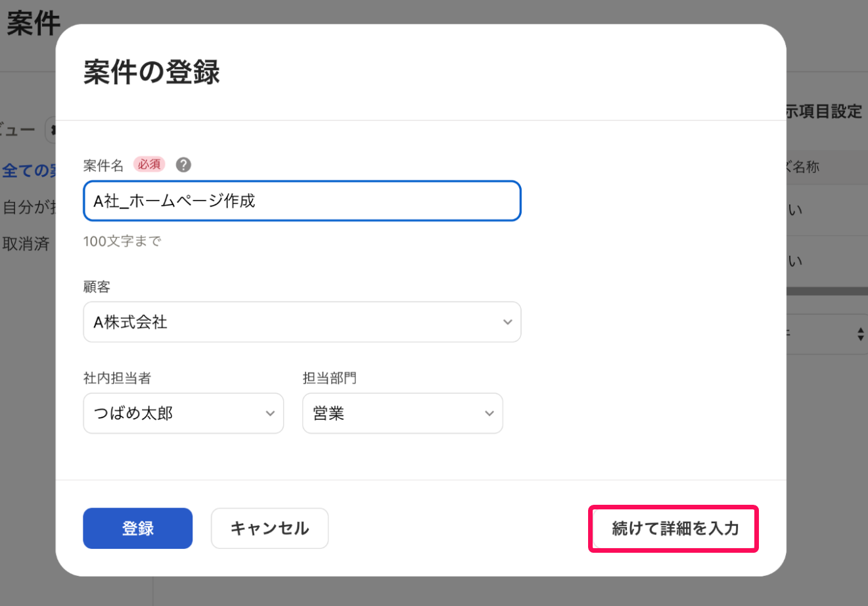Open the 社内担当者 dropdown showing つばめ太郎
Image resolution: width=868 pixels, height=606 pixels.
click(x=183, y=413)
